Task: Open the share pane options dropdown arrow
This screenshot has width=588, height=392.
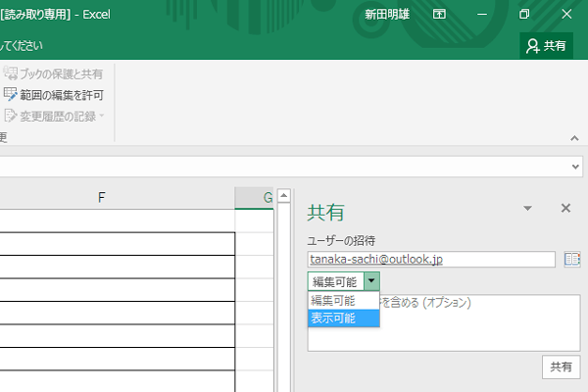Action: [x=527, y=208]
